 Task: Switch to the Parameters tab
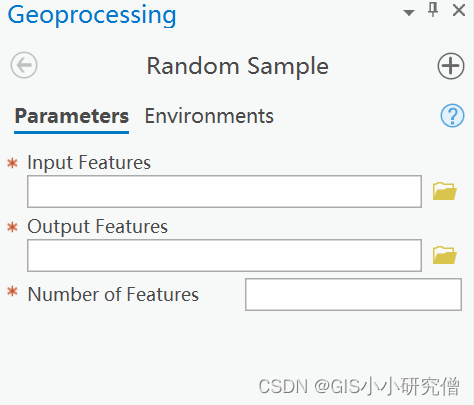(x=72, y=116)
